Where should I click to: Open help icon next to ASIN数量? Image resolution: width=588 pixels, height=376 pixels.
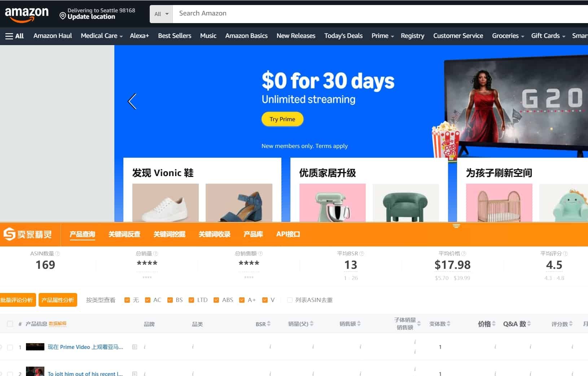click(x=58, y=254)
